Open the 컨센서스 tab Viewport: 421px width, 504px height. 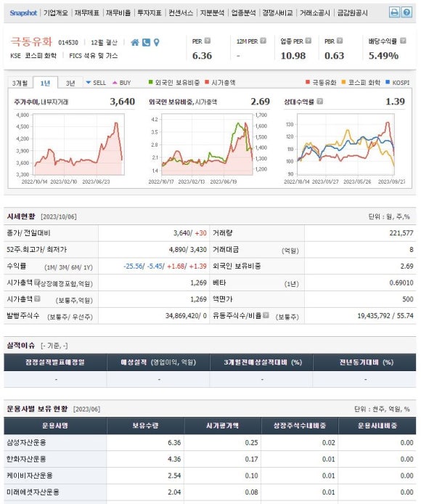(181, 13)
